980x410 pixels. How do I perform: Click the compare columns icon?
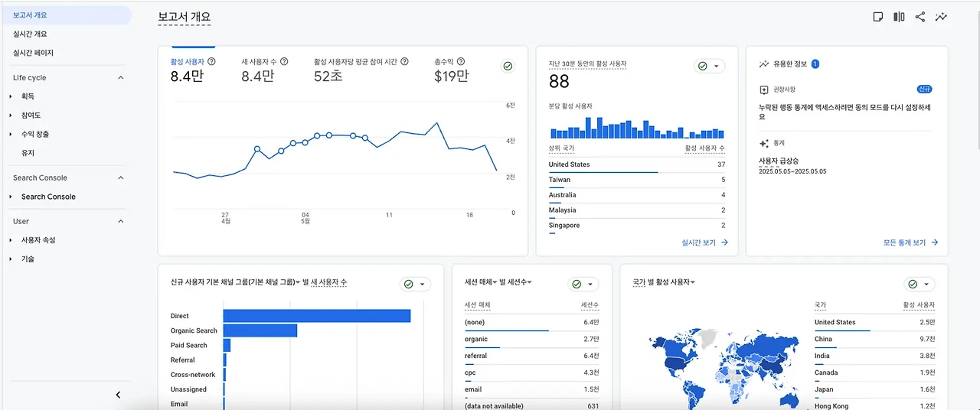point(899,17)
